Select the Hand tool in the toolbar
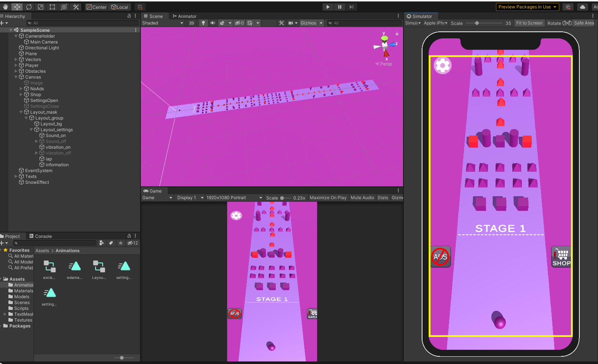 point(5,7)
